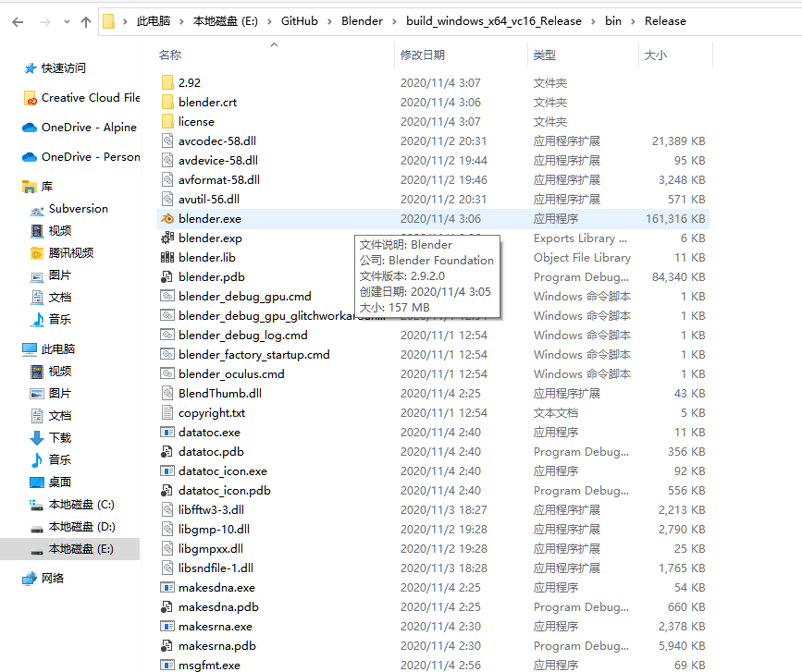Viewport: 802px width, 672px height.
Task: Select BlendThumb.dll file icon
Action: tap(167, 394)
